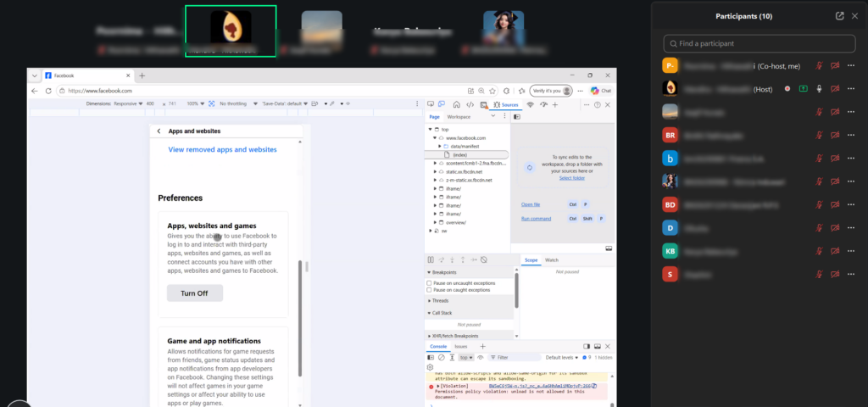This screenshot has height=407, width=868.
Task: Select the Page tab in Sources navigator
Action: (x=434, y=117)
